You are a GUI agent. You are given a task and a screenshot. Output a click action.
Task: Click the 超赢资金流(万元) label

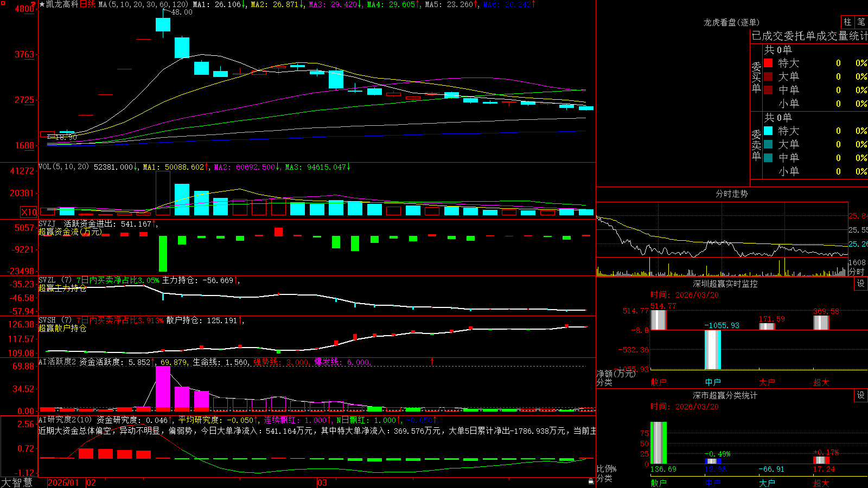point(70,232)
